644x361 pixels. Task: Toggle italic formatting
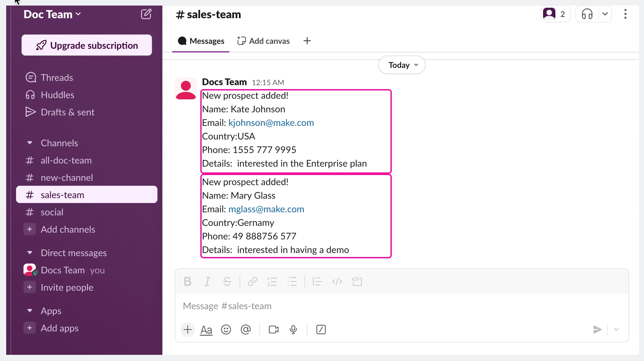coord(207,281)
